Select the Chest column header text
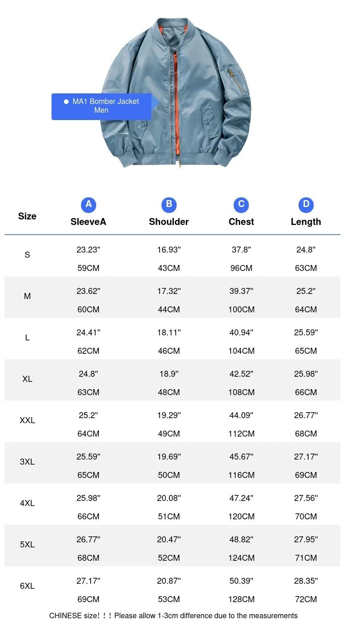 pyautogui.click(x=241, y=222)
